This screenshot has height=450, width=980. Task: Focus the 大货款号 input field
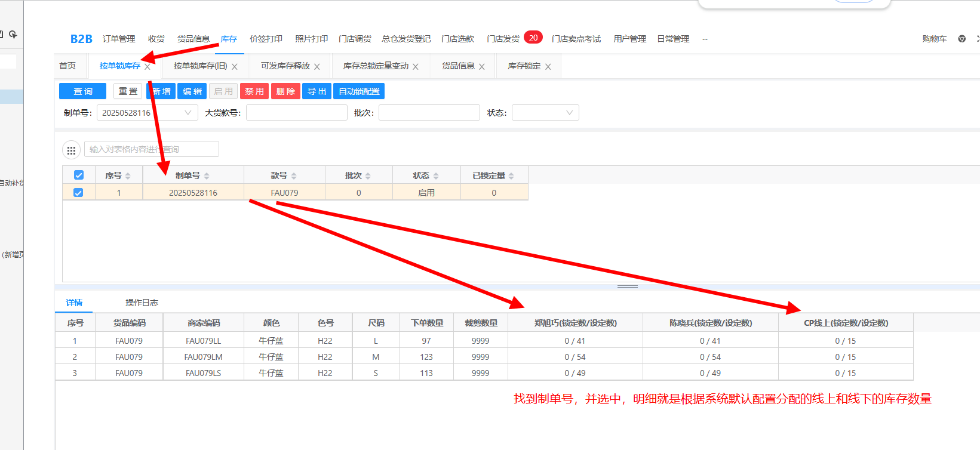(297, 113)
